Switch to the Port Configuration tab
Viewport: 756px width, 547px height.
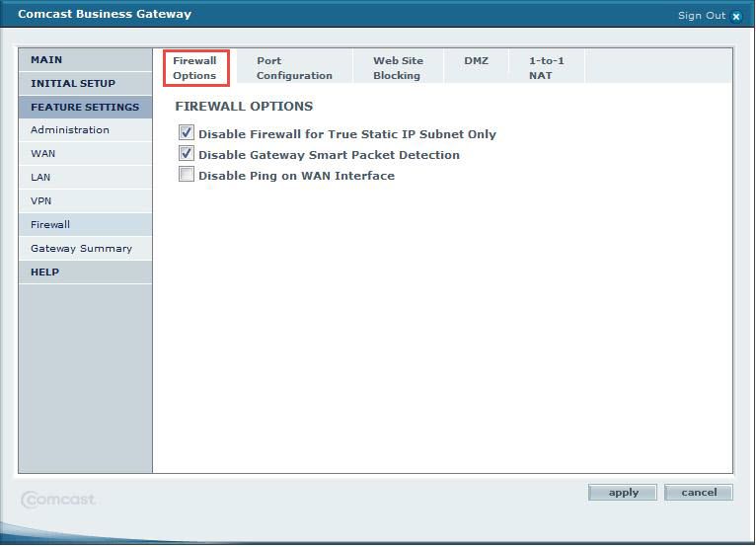click(x=293, y=68)
